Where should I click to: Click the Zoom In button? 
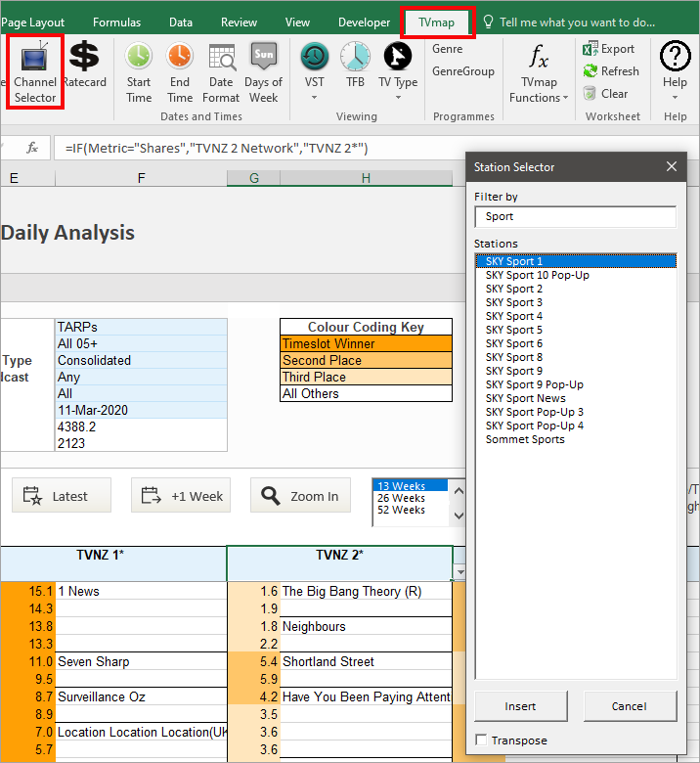click(x=300, y=495)
